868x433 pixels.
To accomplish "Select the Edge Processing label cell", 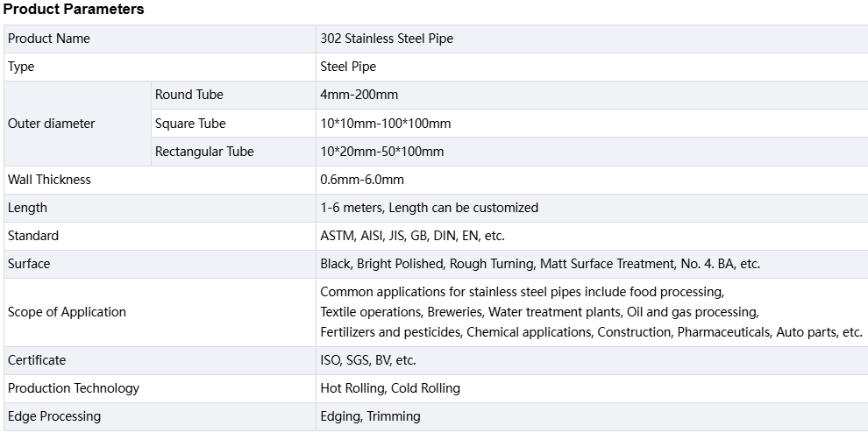I will point(160,417).
